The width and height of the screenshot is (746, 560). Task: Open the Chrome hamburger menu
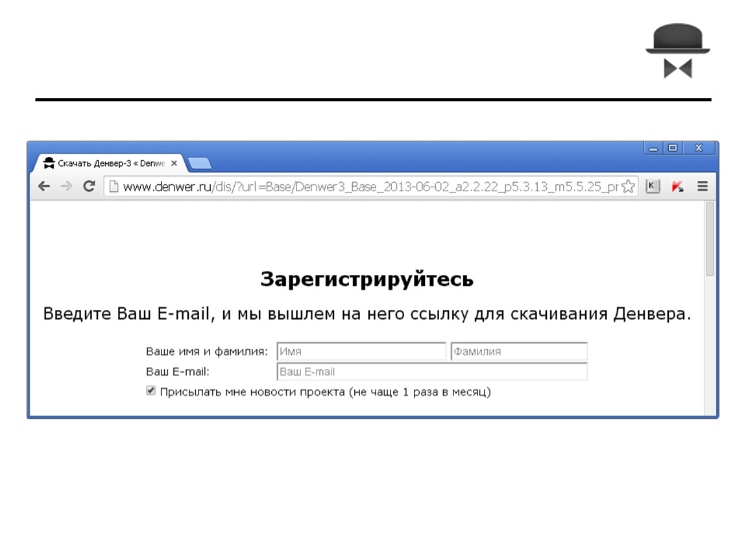click(x=702, y=187)
